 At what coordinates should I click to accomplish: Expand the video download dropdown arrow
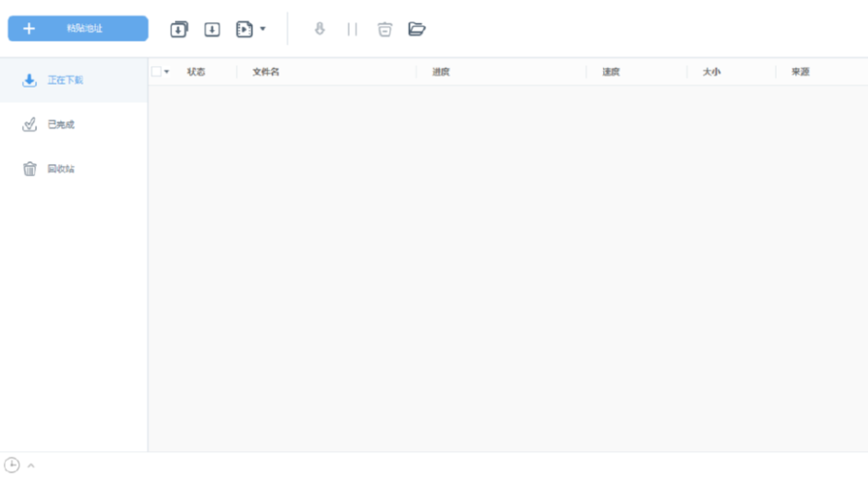pos(263,29)
